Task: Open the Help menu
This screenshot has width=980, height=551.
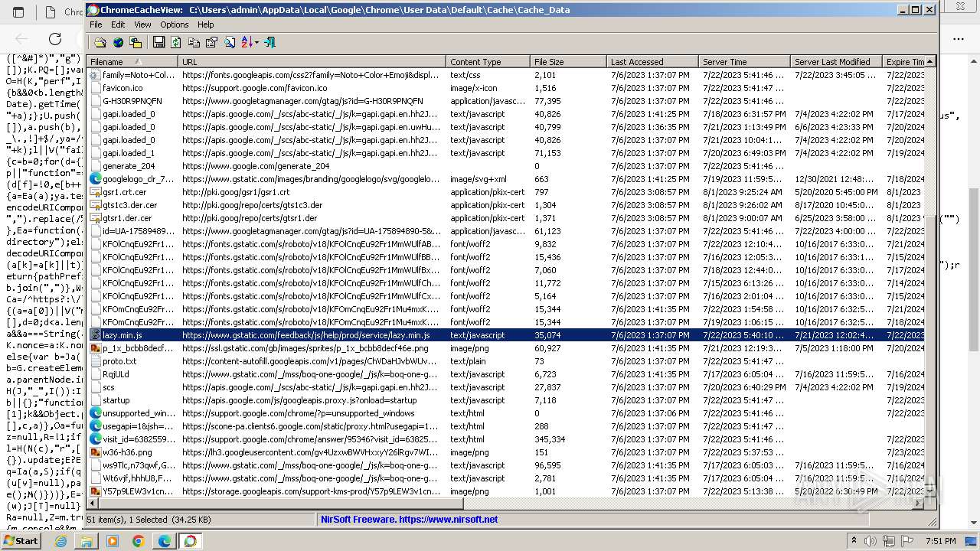Action: (x=205, y=24)
